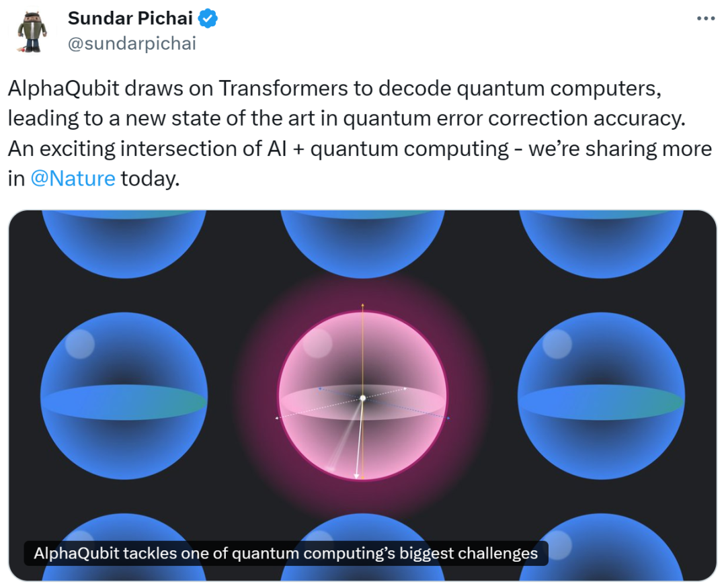Screen dimensions: 726x588
Task: Click the AlphaQubit caption overlay text
Action: click(x=286, y=553)
